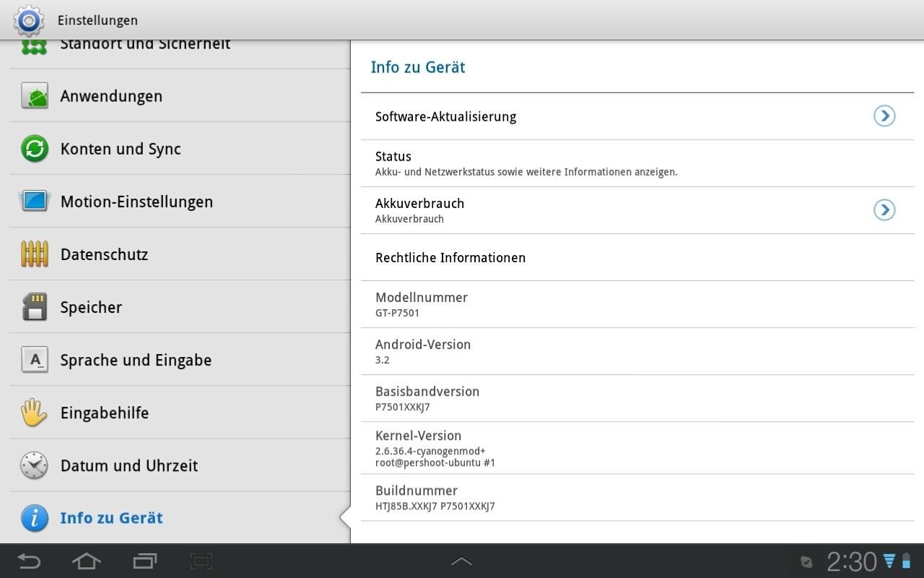Open the Status information row

(x=637, y=163)
